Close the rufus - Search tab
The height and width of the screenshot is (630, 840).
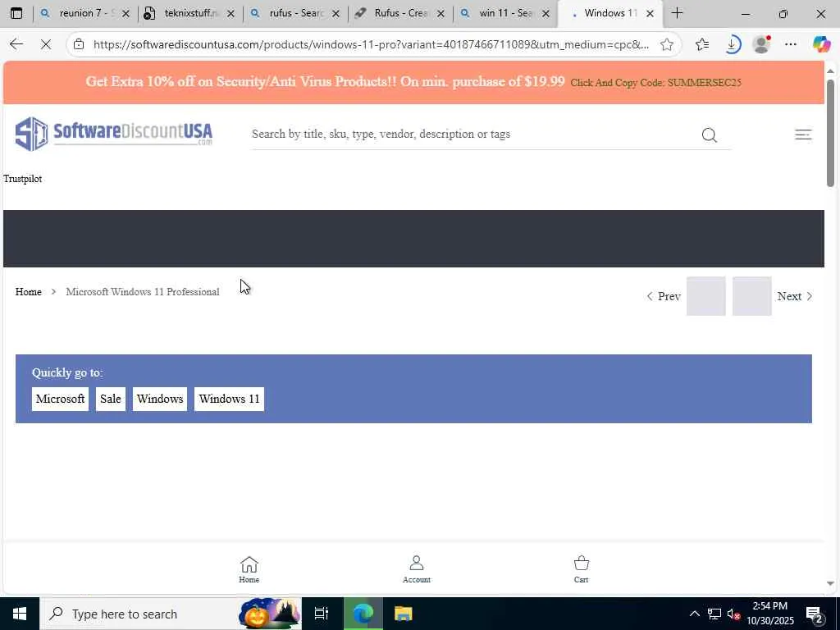coord(336,14)
